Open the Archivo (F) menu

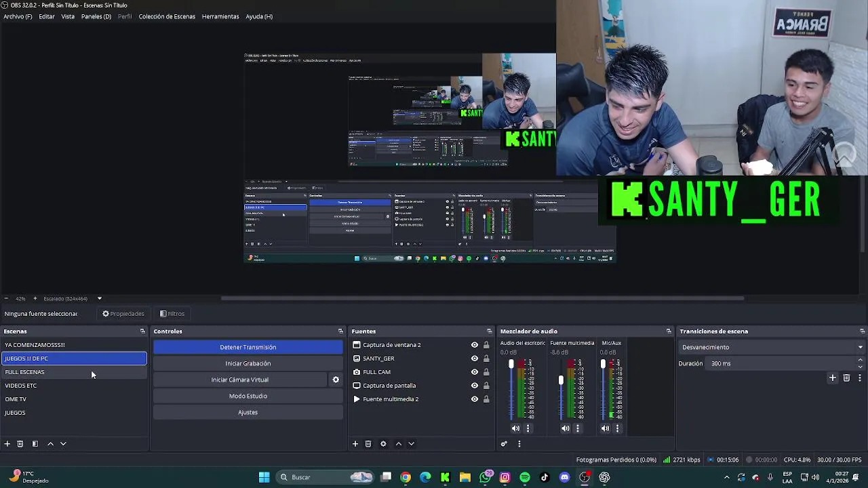click(18, 16)
